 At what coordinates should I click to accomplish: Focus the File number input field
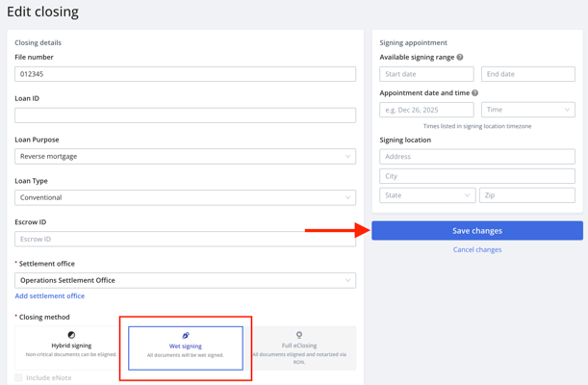coord(185,74)
